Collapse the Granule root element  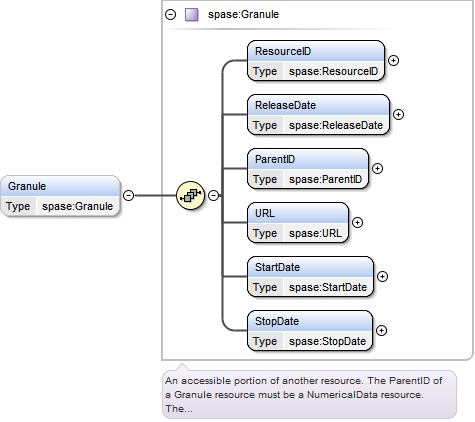click(x=129, y=195)
